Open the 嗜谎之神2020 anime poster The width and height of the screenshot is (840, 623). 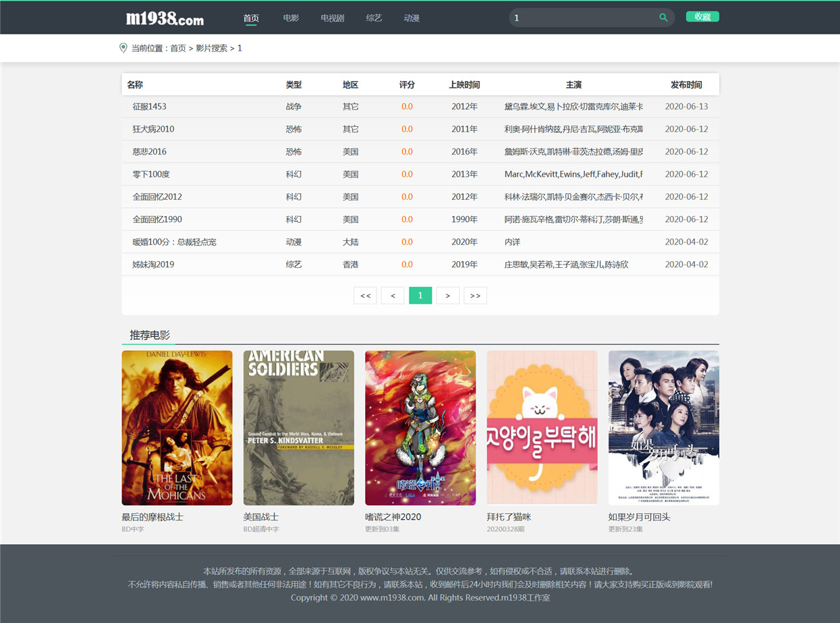(420, 428)
